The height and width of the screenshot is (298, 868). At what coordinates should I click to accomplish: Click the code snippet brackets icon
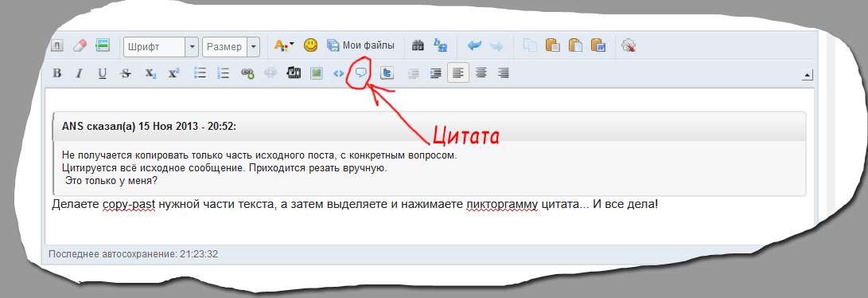tap(338, 73)
